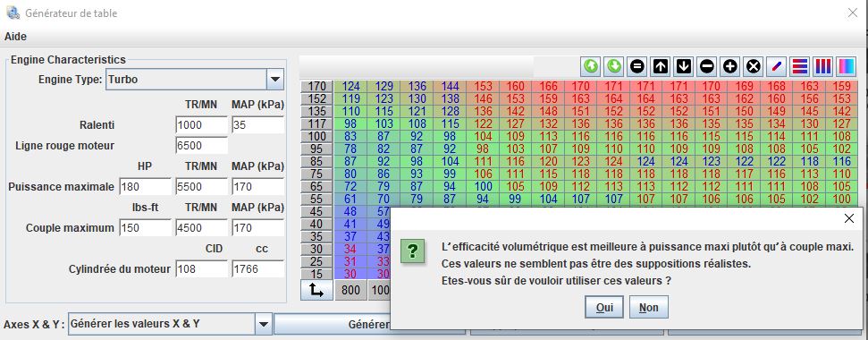
Task: Confirm with the Oui button
Action: [604, 307]
